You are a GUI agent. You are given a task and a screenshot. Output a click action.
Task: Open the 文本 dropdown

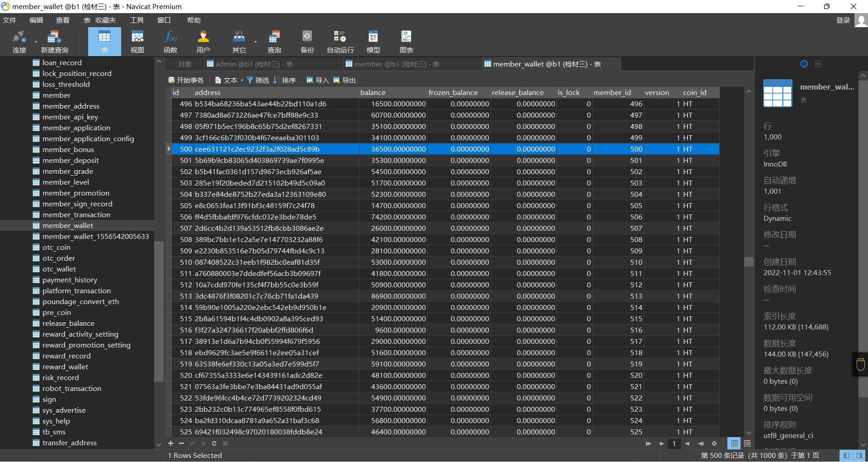[229, 80]
